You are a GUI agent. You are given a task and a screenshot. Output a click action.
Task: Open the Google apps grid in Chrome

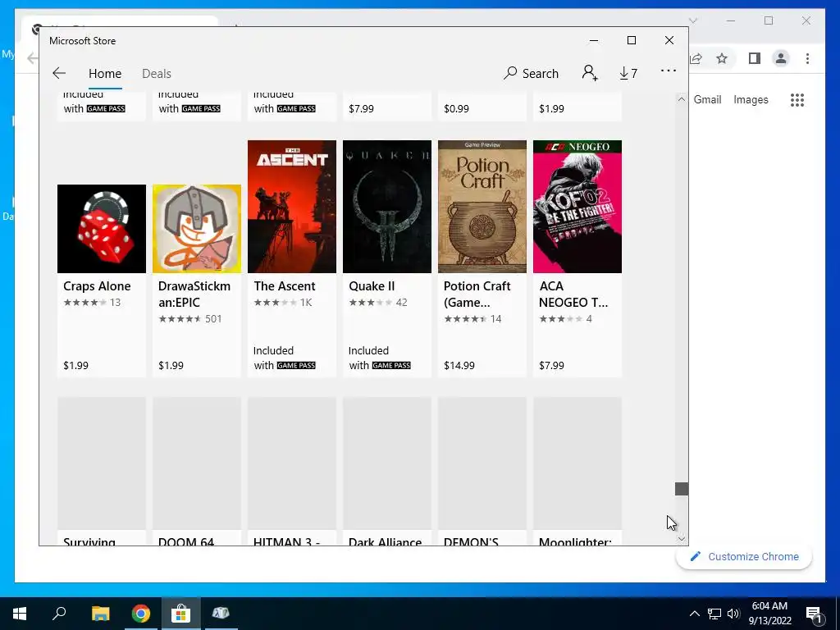click(797, 99)
